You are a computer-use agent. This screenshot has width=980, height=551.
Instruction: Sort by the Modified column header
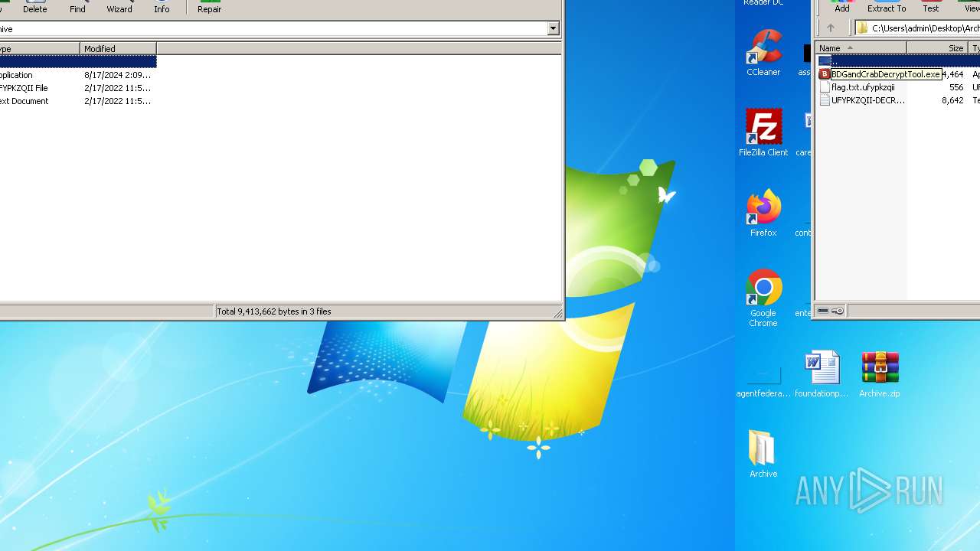tap(118, 48)
